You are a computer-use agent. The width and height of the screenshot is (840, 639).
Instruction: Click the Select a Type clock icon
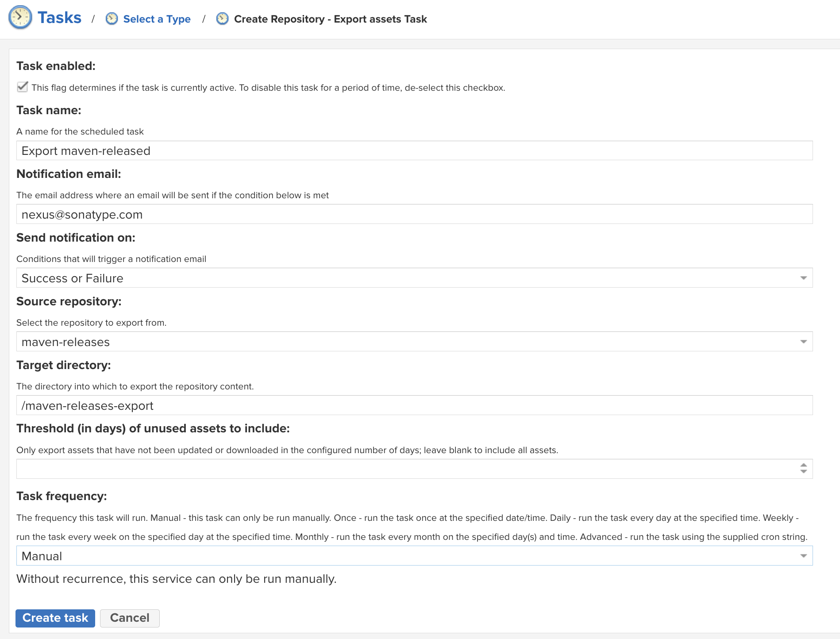[112, 19]
